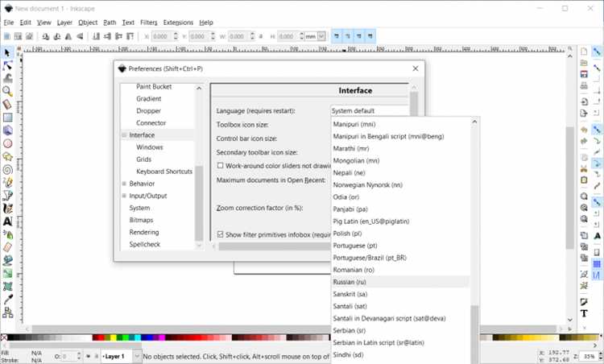The width and height of the screenshot is (604, 364).
Task: Open the Layer menu
Action: tap(64, 23)
